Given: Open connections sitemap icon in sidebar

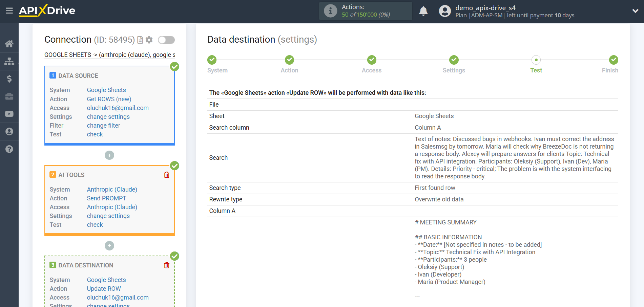Looking at the screenshot, I should (x=9, y=61).
